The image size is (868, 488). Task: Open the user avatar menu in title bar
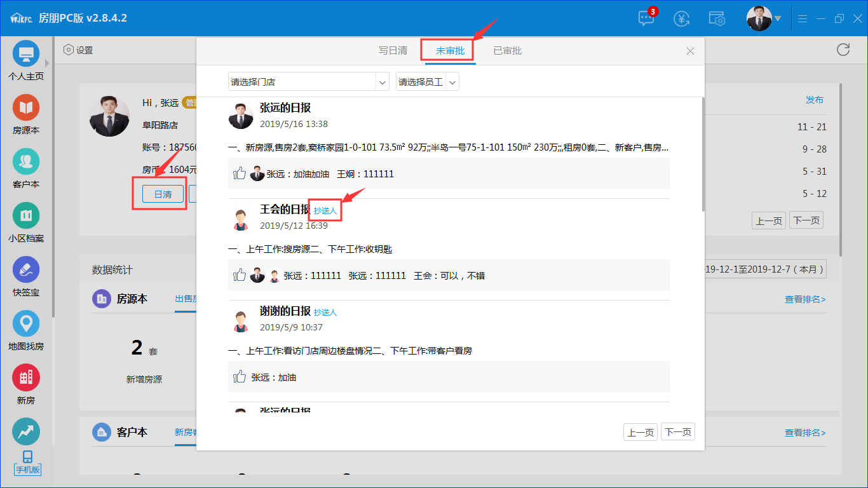(x=763, y=18)
